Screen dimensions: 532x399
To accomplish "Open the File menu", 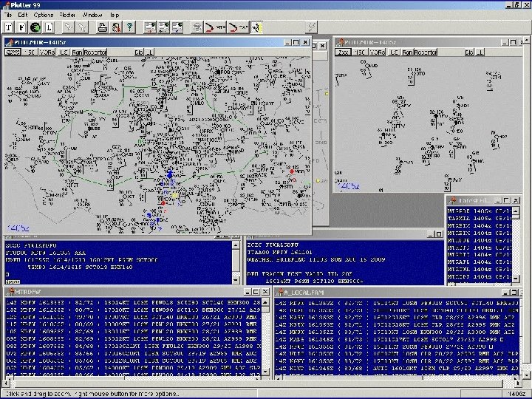I will (8, 15).
